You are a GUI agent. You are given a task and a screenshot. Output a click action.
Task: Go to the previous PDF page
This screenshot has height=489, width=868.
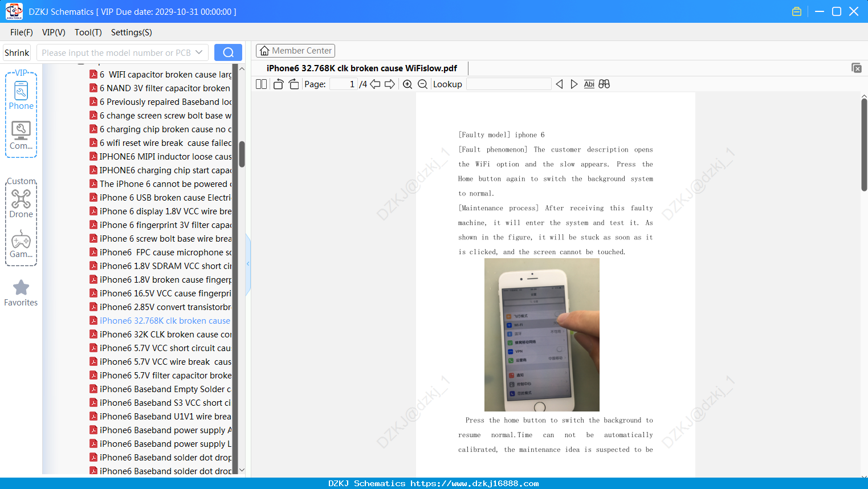tap(375, 84)
